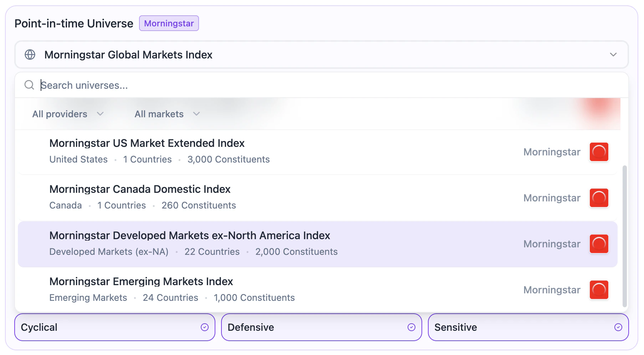Click the '24 Countries' text

[x=170, y=298]
